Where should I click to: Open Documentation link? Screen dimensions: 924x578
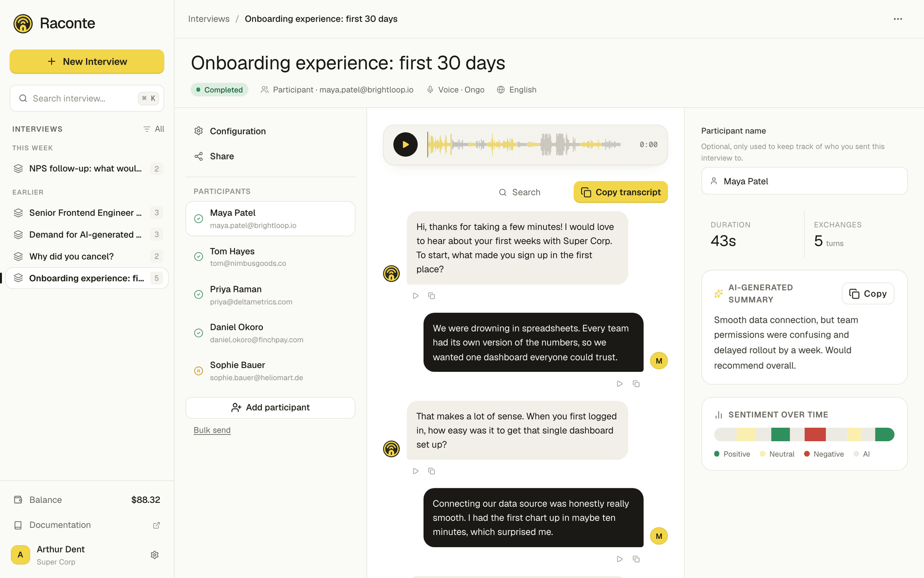click(87, 525)
